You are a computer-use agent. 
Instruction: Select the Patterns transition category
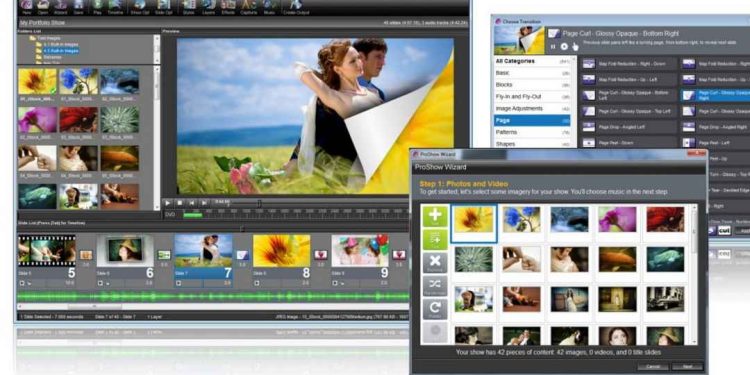tap(532, 132)
